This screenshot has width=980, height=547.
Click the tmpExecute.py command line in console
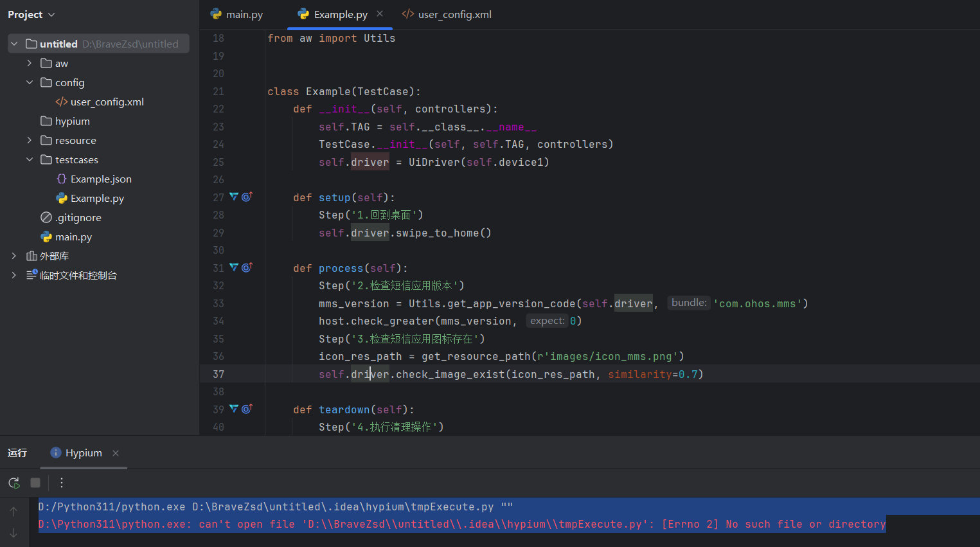click(x=276, y=507)
